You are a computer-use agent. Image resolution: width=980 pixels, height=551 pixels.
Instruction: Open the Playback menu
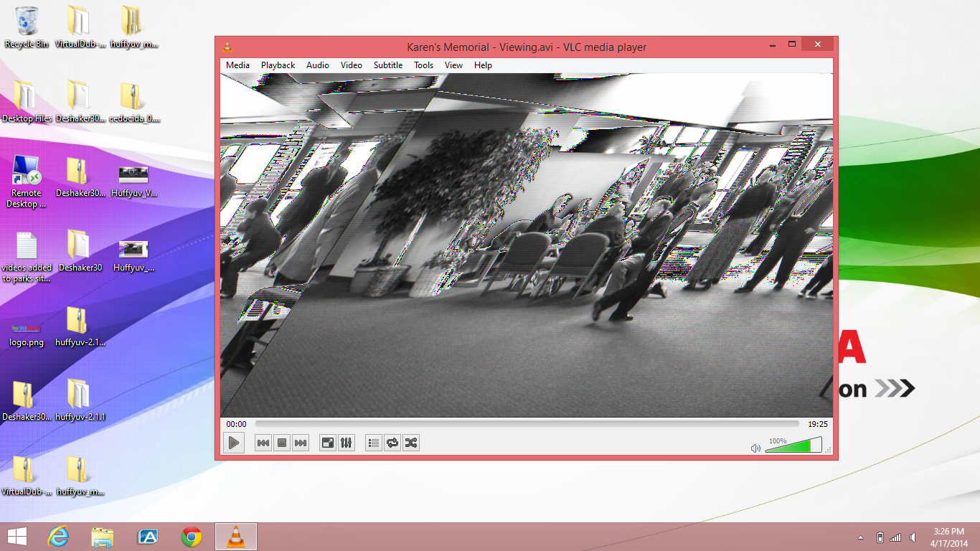tap(278, 65)
